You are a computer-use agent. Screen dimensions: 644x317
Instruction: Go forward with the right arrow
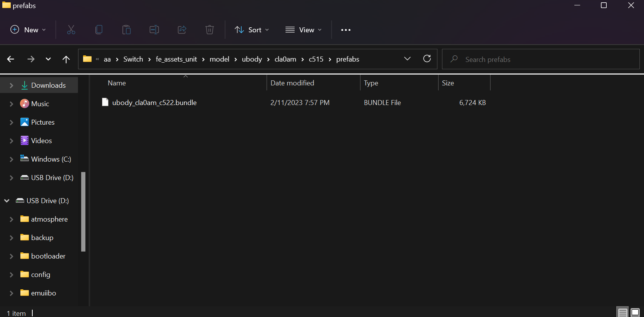pyautogui.click(x=31, y=59)
